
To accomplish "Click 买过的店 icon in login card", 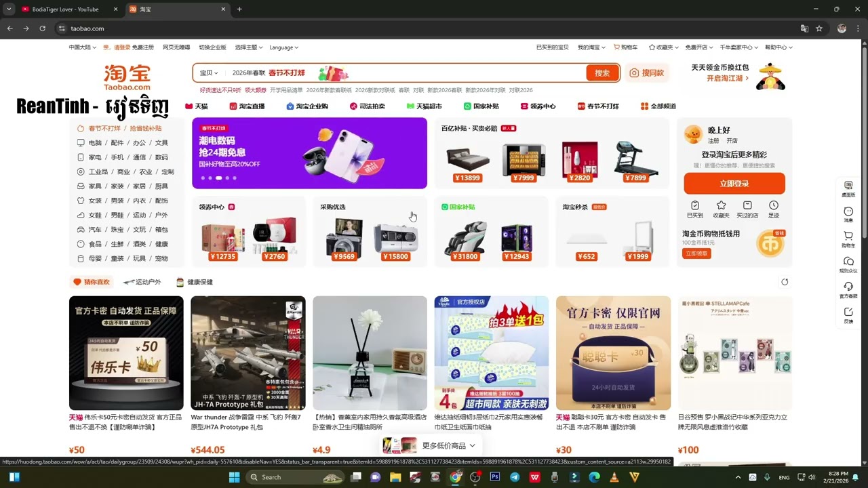I will [747, 209].
